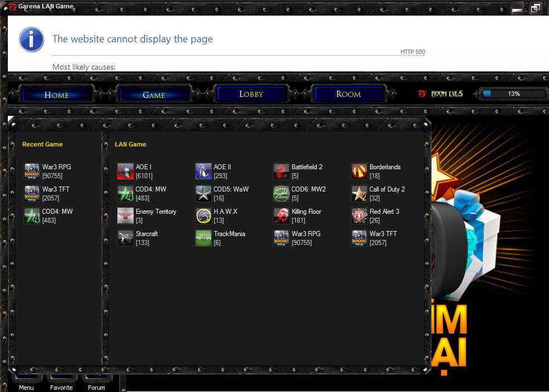
Task: Click the "[6101]" player count
Action: point(144,176)
